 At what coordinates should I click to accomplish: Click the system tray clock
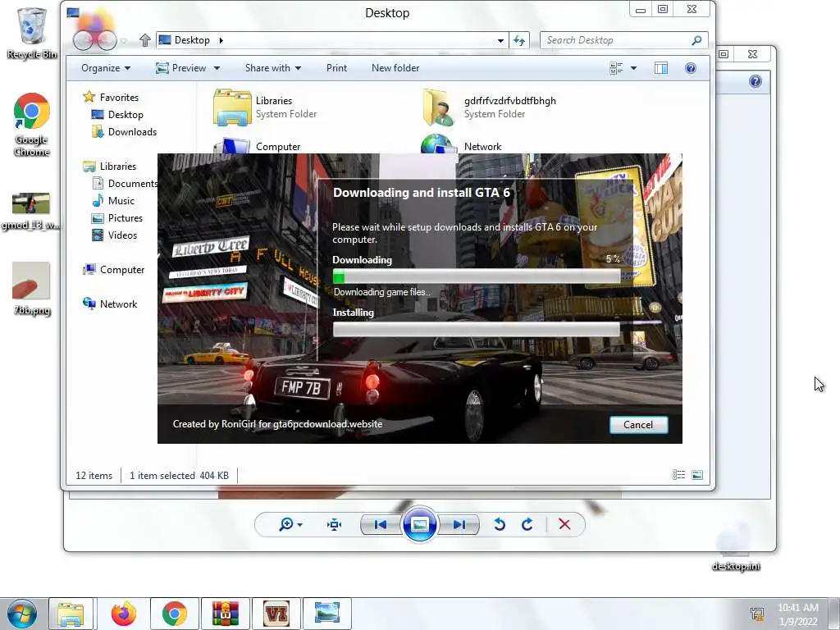pos(798,614)
